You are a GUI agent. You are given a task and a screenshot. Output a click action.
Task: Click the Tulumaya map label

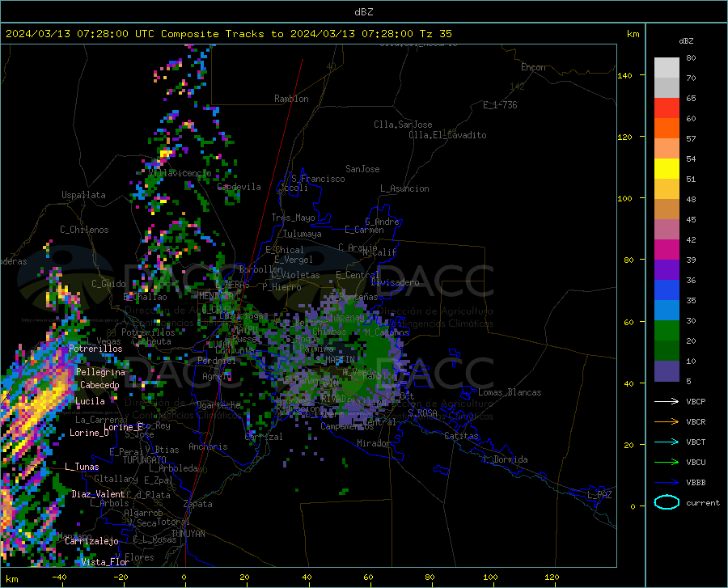pyautogui.click(x=303, y=234)
